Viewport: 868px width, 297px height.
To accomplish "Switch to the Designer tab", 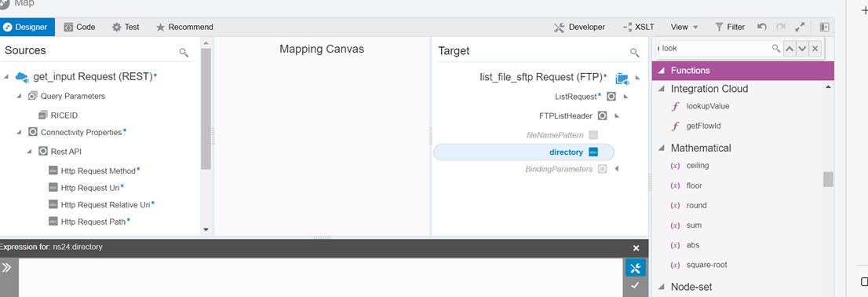I will [27, 27].
